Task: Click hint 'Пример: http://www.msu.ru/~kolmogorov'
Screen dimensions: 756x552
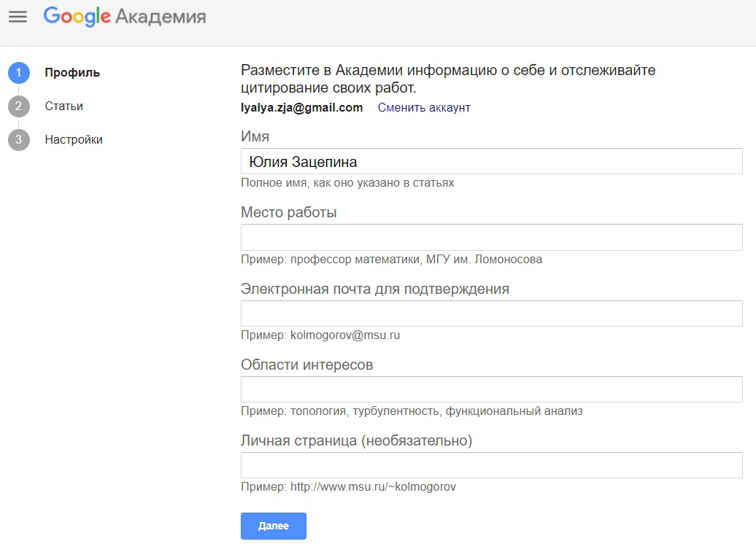Action: click(349, 486)
